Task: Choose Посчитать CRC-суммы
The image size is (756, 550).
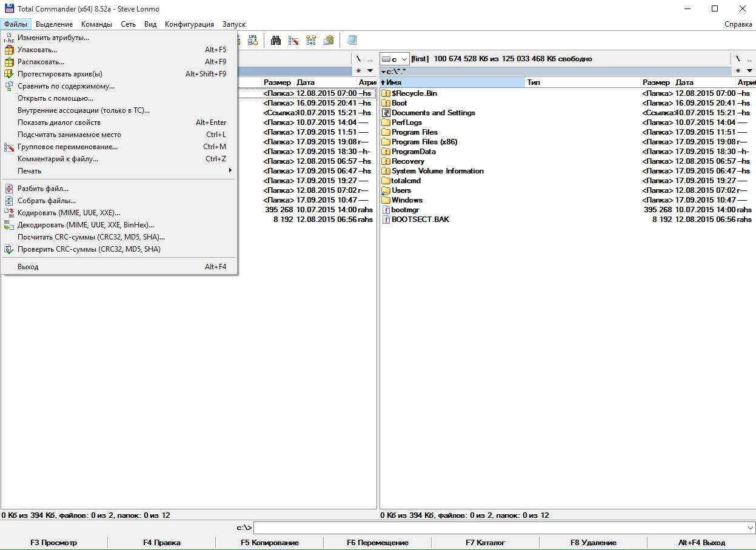Action: 119,237
